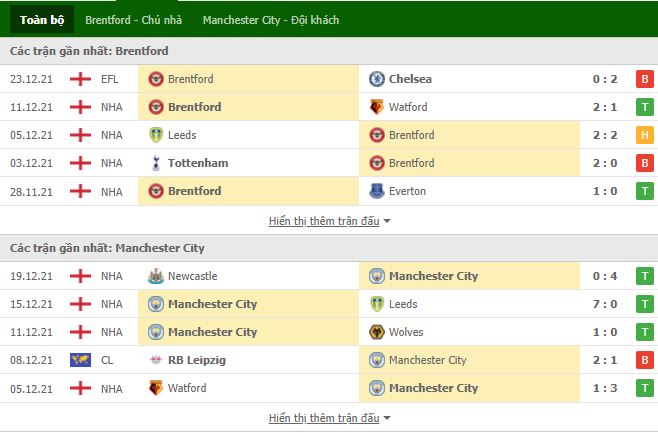This screenshot has height=432, width=658.
Task: Click green T badge on Manchester City vs Leeds row
Action: click(645, 304)
